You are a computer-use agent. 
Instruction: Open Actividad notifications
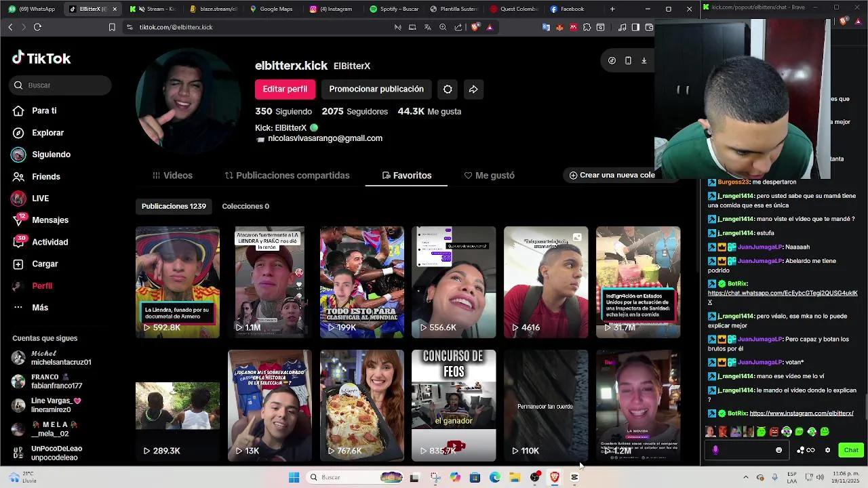41,242
